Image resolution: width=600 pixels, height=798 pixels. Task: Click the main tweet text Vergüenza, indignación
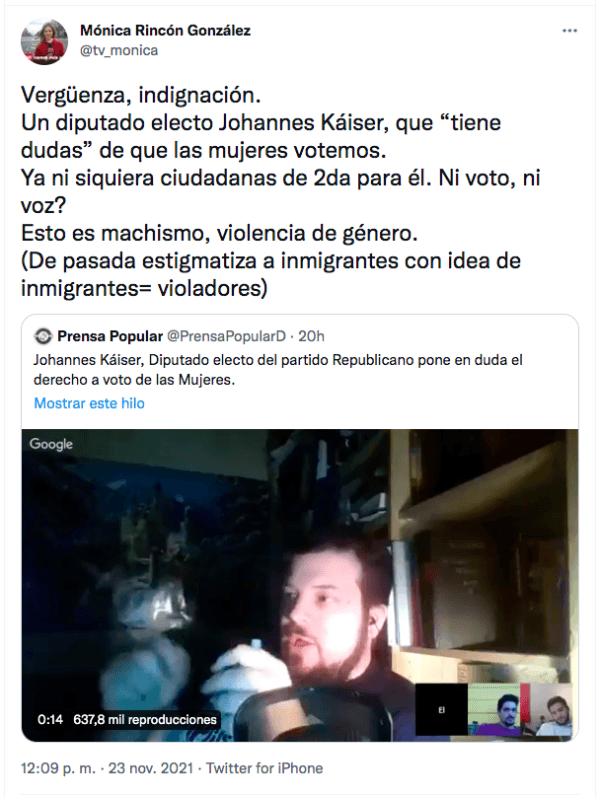(140, 95)
